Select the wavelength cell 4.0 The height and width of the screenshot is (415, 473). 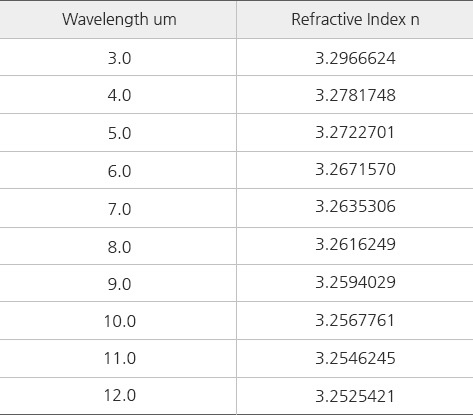119,95
